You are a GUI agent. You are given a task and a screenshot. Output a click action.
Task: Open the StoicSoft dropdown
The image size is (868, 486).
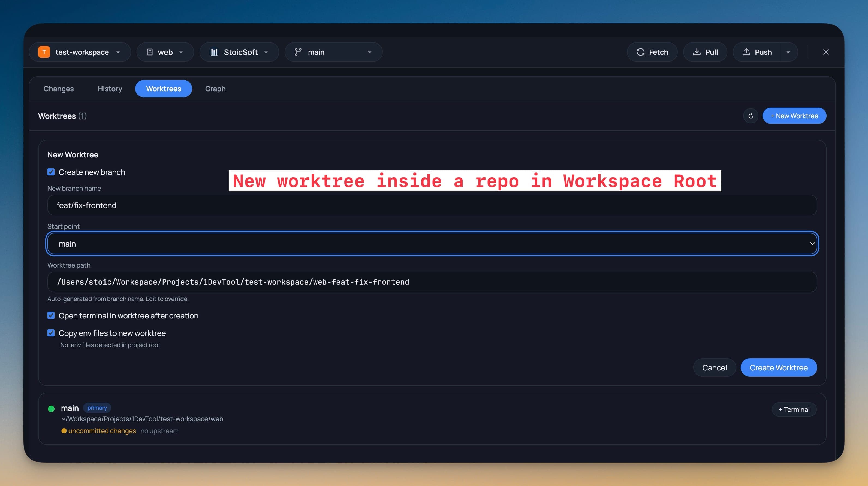pyautogui.click(x=239, y=52)
